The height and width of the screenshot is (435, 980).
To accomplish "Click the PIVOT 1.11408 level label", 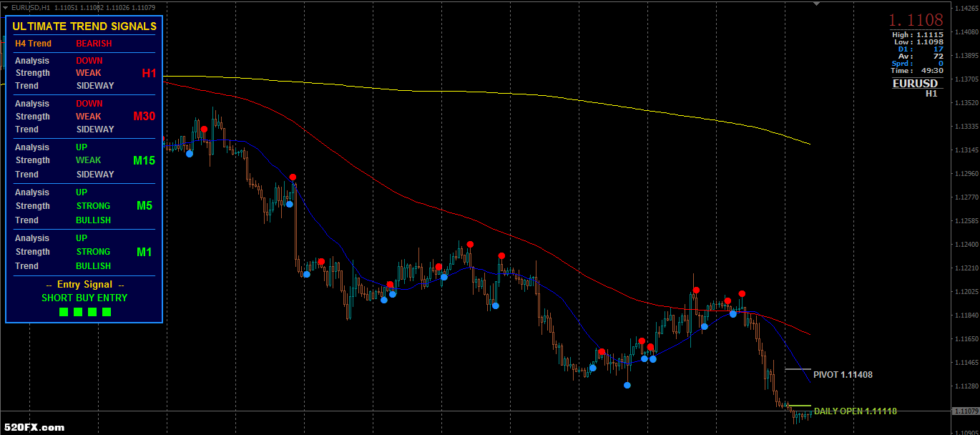I will click(x=843, y=375).
